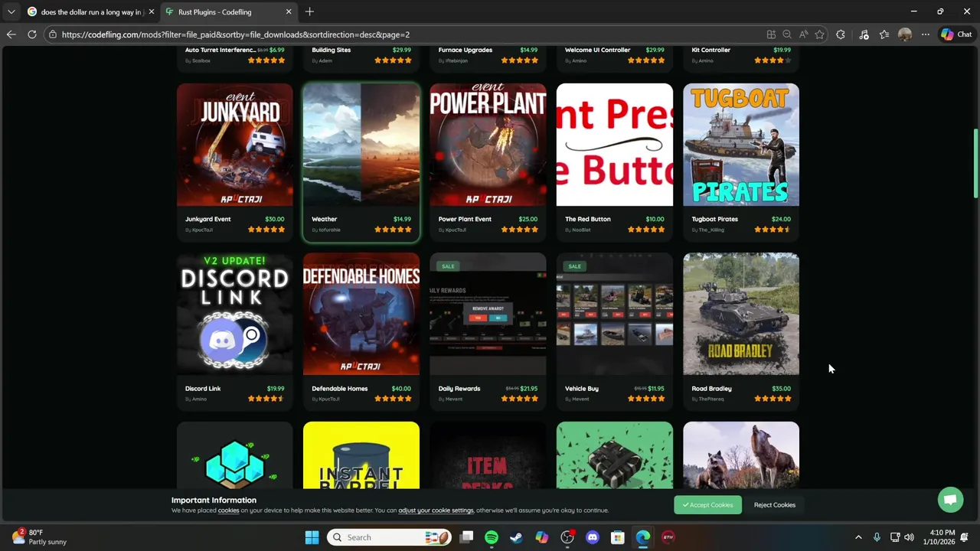Open adjust your cookie settings link
The height and width of the screenshot is (551, 980).
(436, 510)
